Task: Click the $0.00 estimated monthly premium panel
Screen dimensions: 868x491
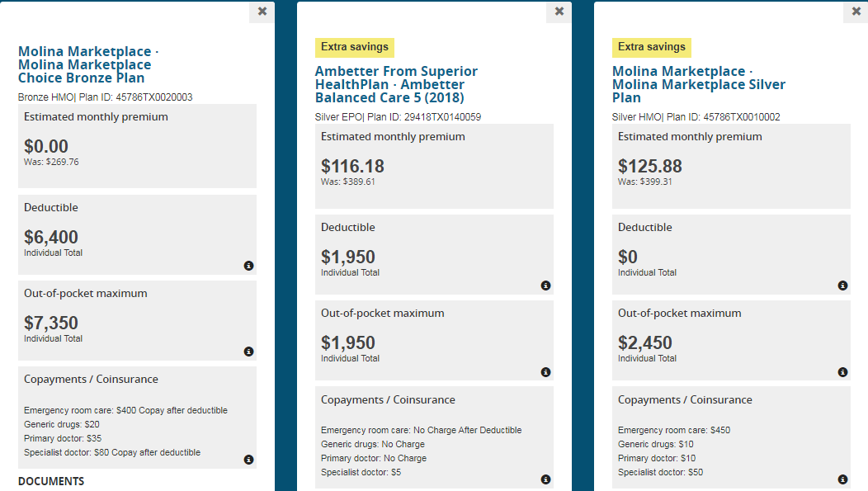Action: [137, 146]
